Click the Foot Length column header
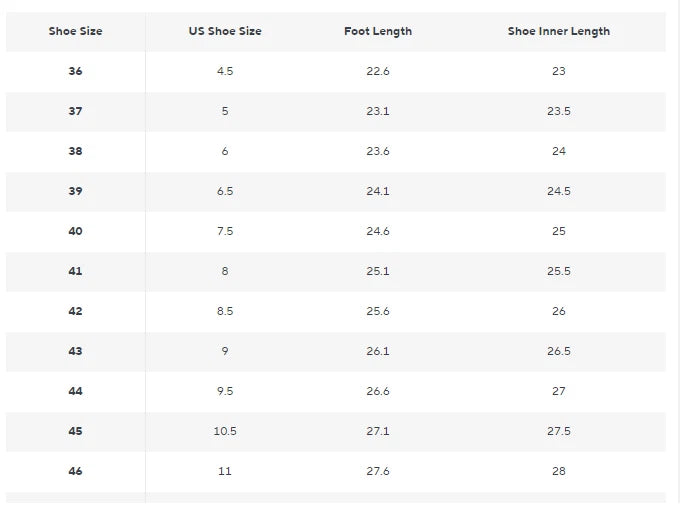680x508 pixels. coord(377,31)
